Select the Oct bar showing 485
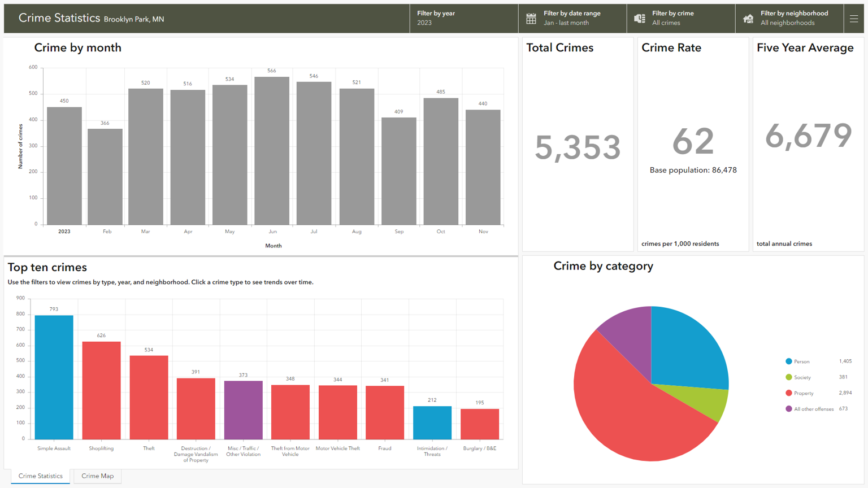The height and width of the screenshot is (488, 868). tap(441, 162)
